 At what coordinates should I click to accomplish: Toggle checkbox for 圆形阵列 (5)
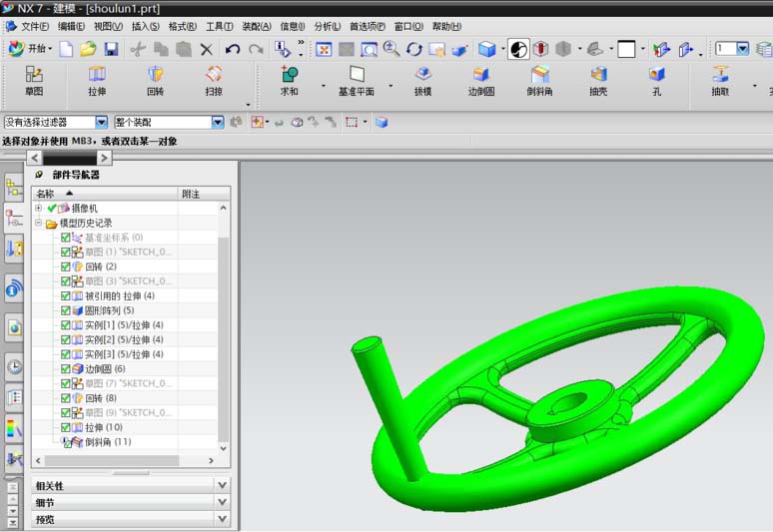tap(65, 310)
